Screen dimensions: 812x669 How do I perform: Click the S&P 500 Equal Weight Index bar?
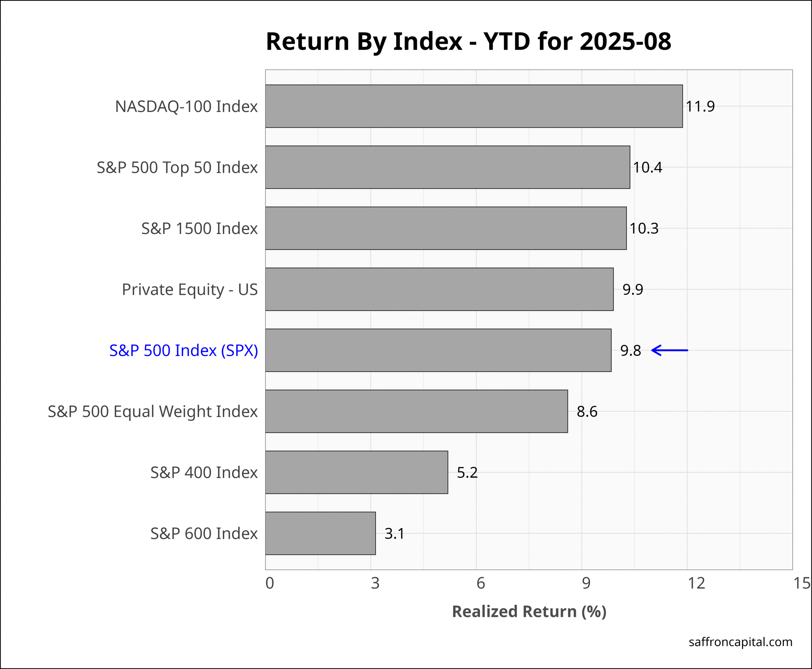pos(416,411)
